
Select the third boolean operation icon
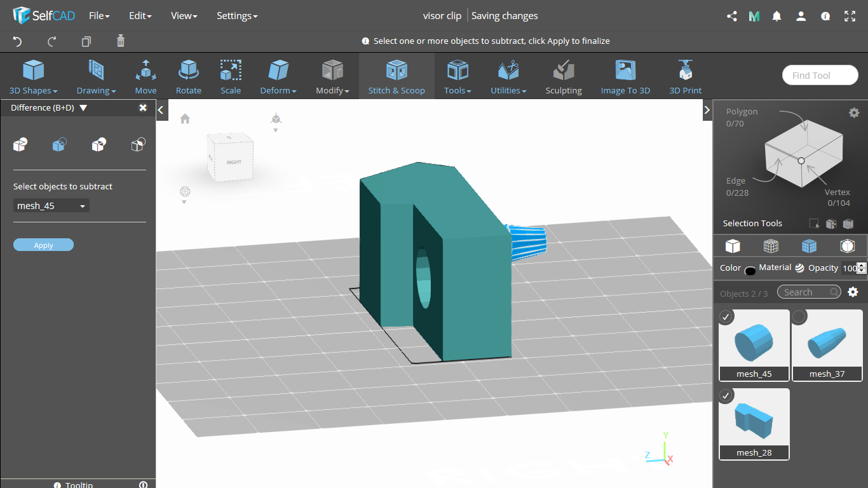pyautogui.click(x=98, y=145)
